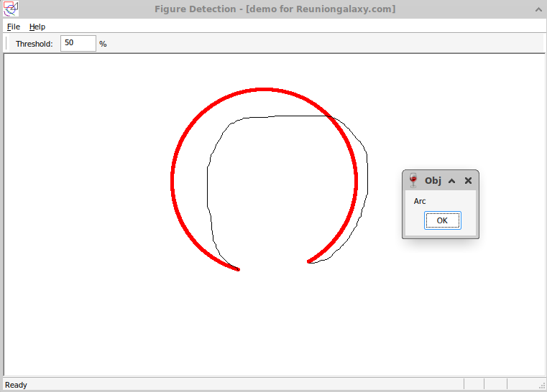Open the Help menu

37,27
